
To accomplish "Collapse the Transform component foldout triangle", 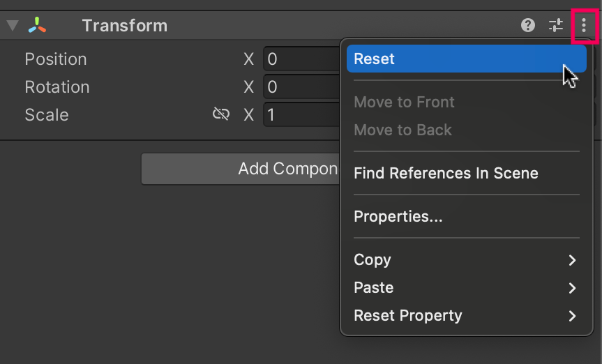I will pos(12,26).
